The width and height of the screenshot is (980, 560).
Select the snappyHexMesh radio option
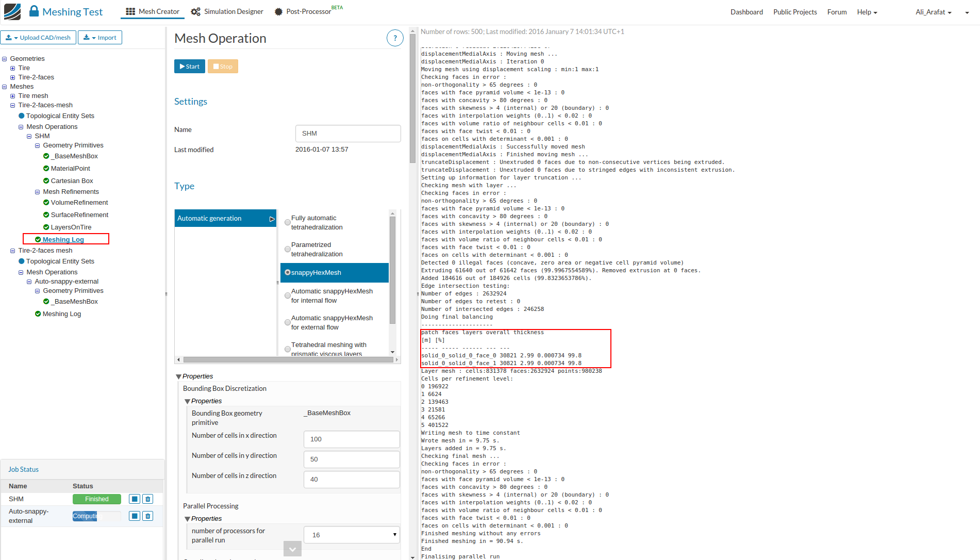pos(288,273)
